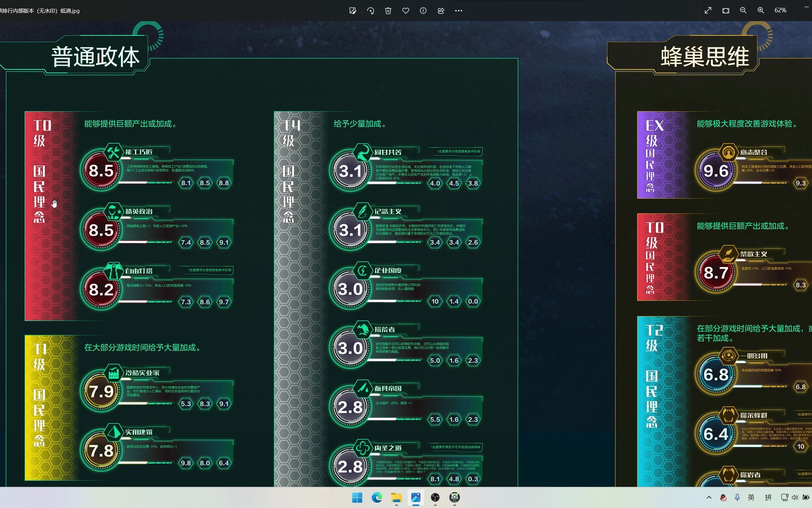Click the text 能够极大程度改善游戏体验。

[748, 124]
